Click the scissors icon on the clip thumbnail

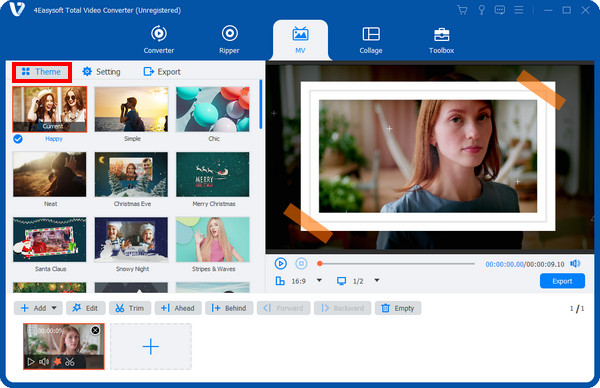[x=70, y=362]
